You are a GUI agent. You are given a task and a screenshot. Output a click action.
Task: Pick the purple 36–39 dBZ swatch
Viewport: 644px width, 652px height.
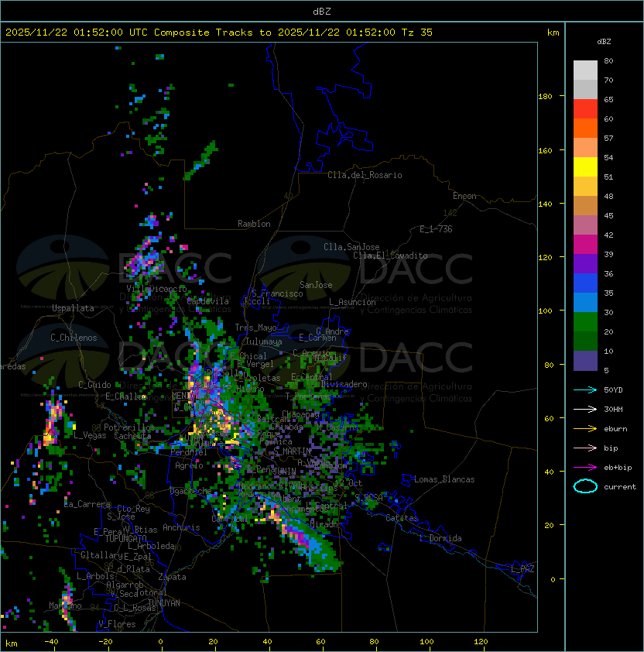585,263
